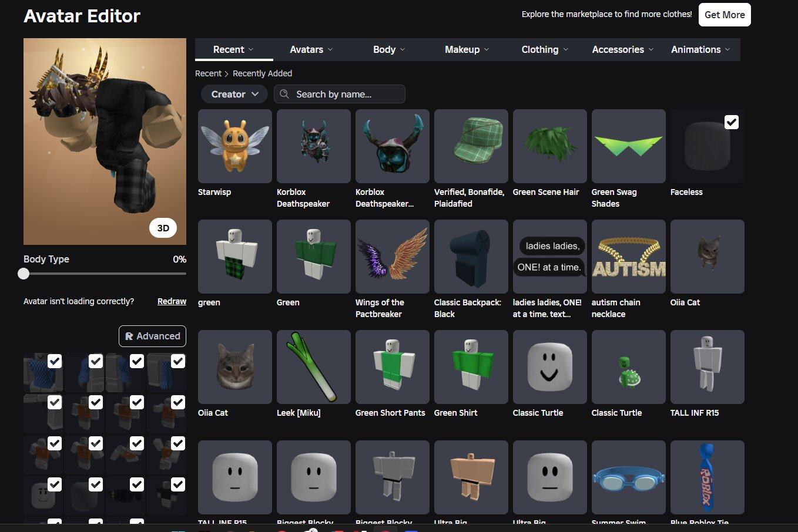Uncheck the blue checkered torso worn item
The width and height of the screenshot is (798, 532).
[x=55, y=361]
